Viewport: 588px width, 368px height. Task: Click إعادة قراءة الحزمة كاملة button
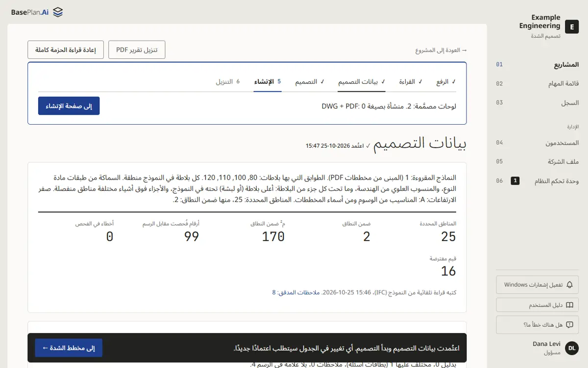coord(66,50)
